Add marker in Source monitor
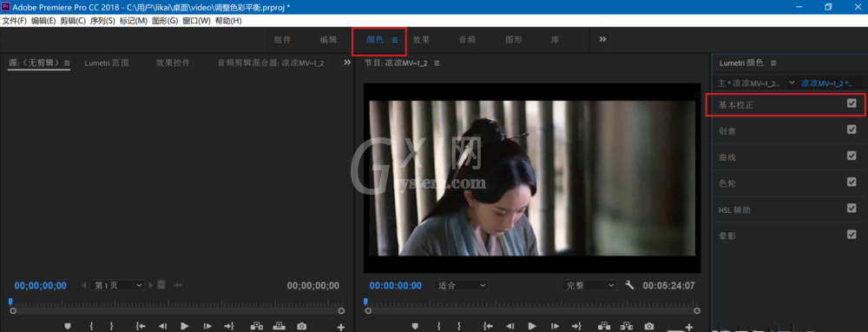The image size is (868, 332). [x=68, y=327]
